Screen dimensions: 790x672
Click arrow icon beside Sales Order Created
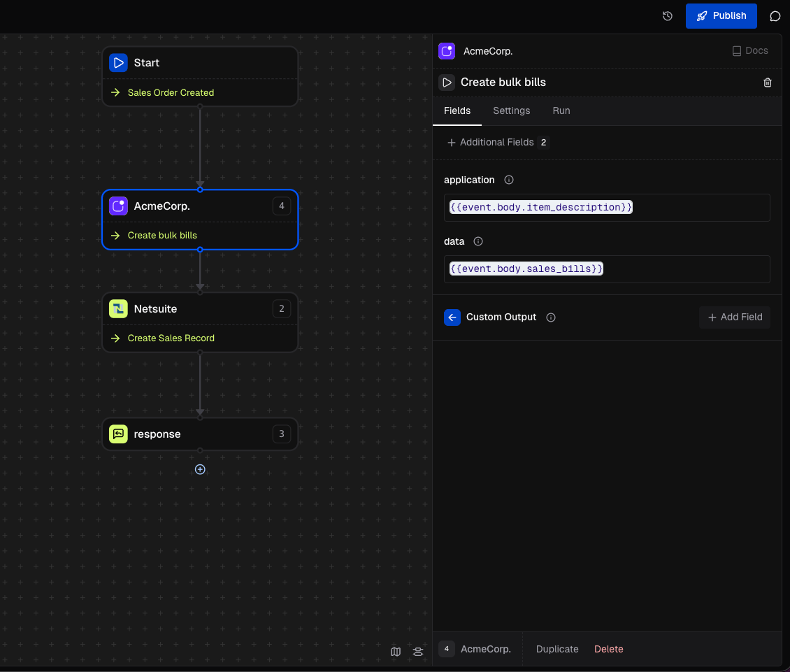click(115, 93)
